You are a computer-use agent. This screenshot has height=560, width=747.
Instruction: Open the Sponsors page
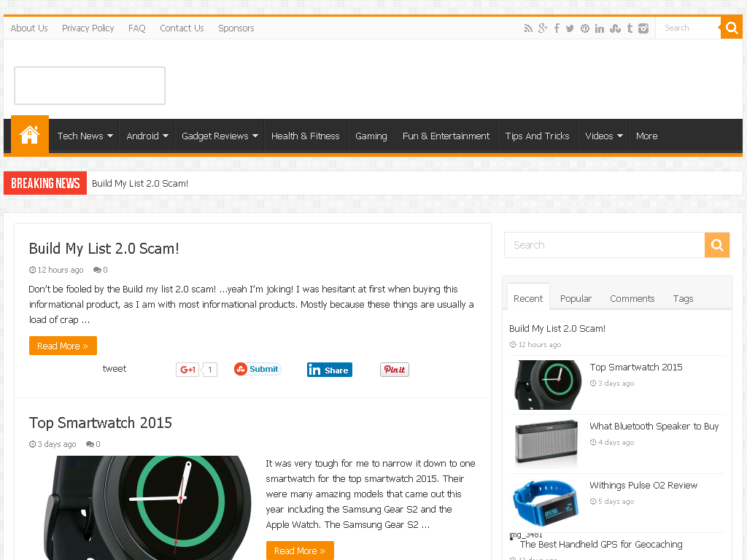236,28
